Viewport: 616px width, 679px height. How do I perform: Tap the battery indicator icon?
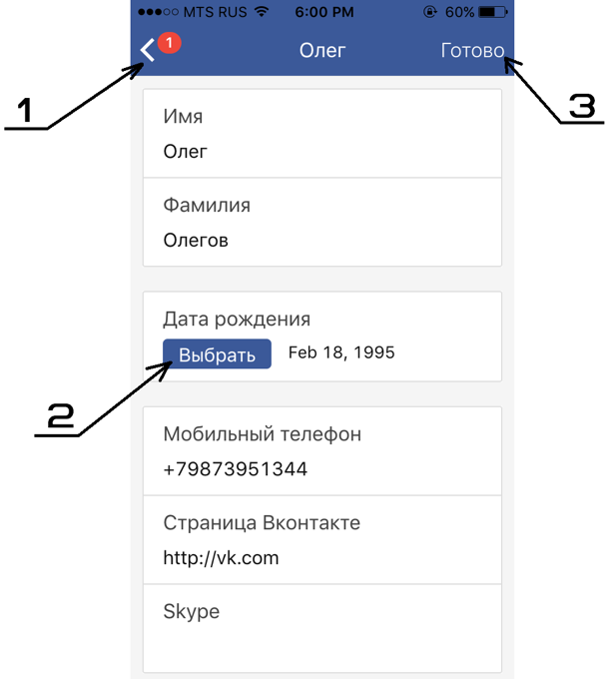point(493,12)
